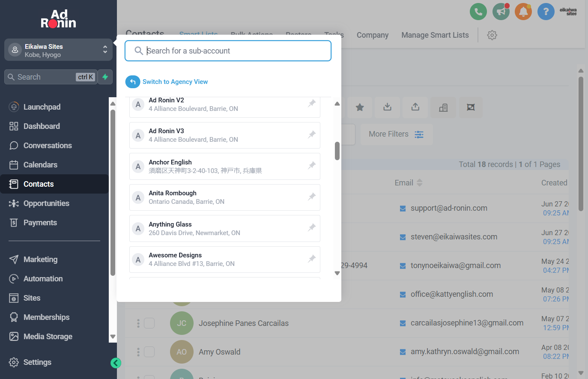Click email steven@eikaiwasites.com

tap(454, 237)
